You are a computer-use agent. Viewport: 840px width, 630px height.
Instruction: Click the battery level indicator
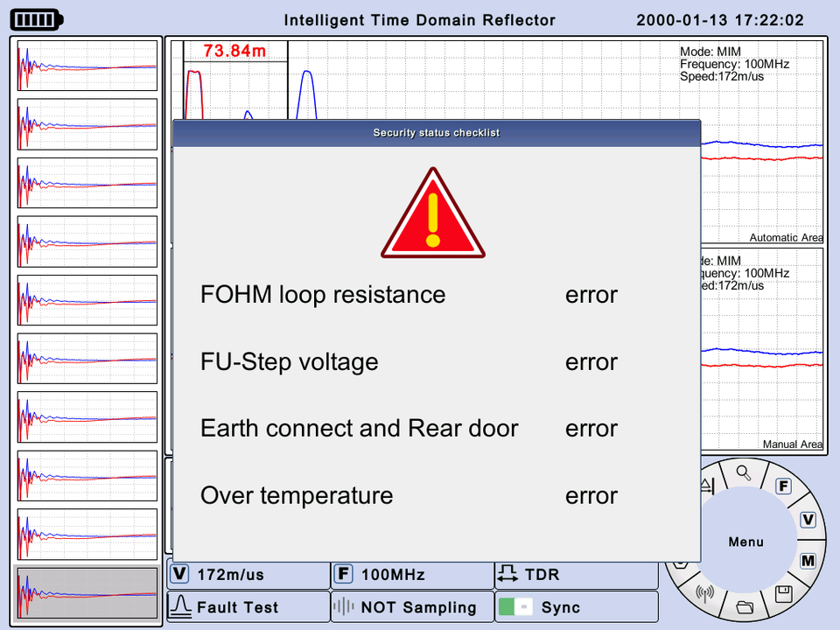[x=37, y=20]
